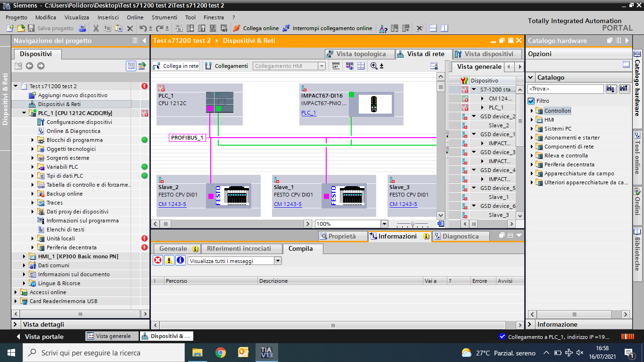This screenshot has height=362, width=644.
Task: Click the IMPACT67-DI16 device image
Action: point(376,104)
